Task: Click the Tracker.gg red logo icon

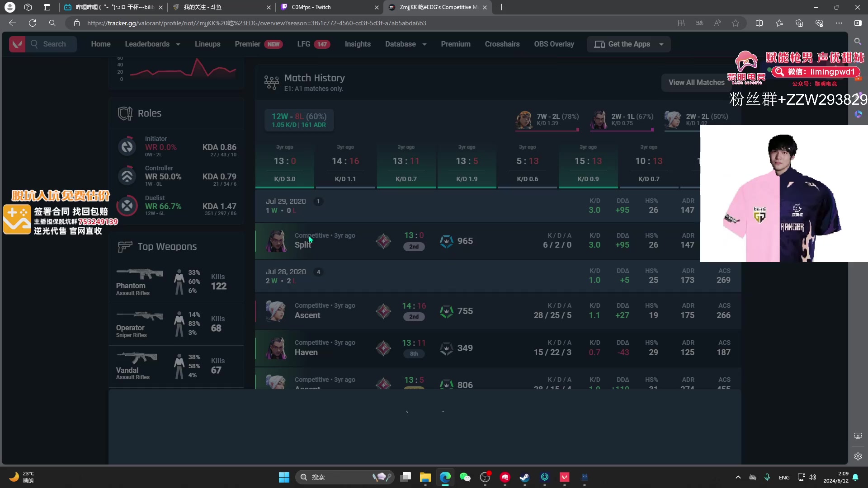Action: coord(17,44)
